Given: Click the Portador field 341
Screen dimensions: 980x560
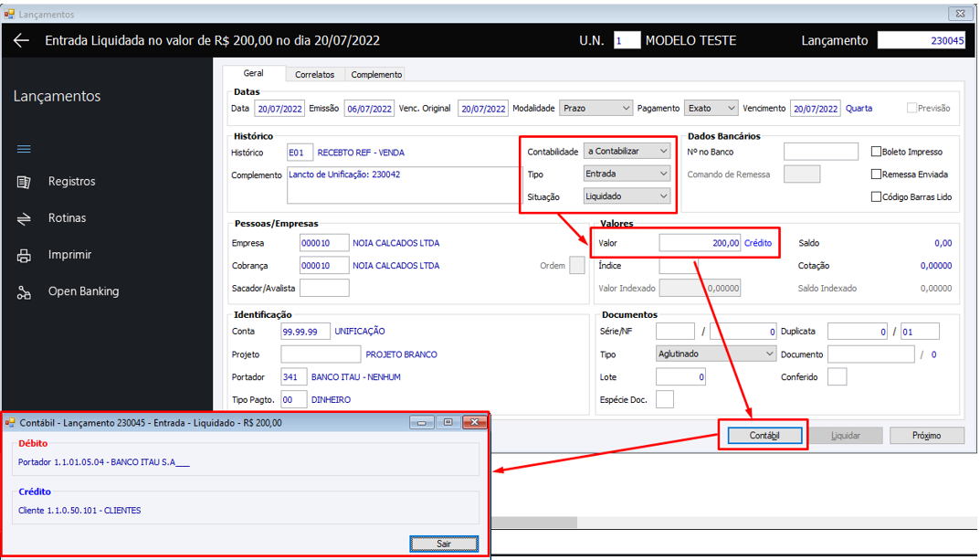Looking at the screenshot, I should coord(294,377).
